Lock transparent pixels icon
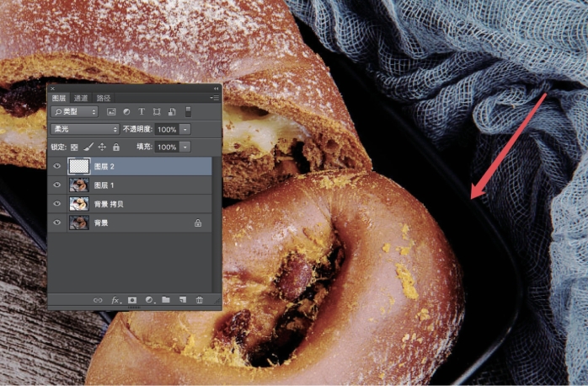Image resolution: width=588 pixels, height=386 pixels. [x=74, y=147]
